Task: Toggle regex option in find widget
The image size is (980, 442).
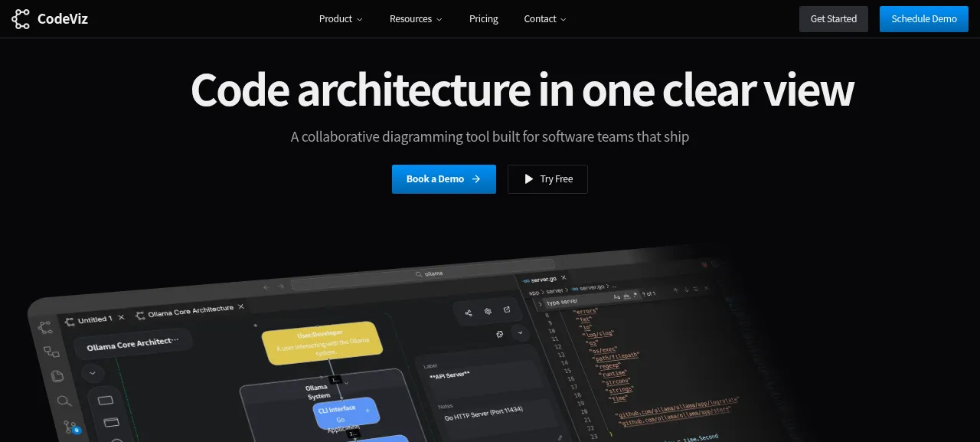Action: coord(635,295)
